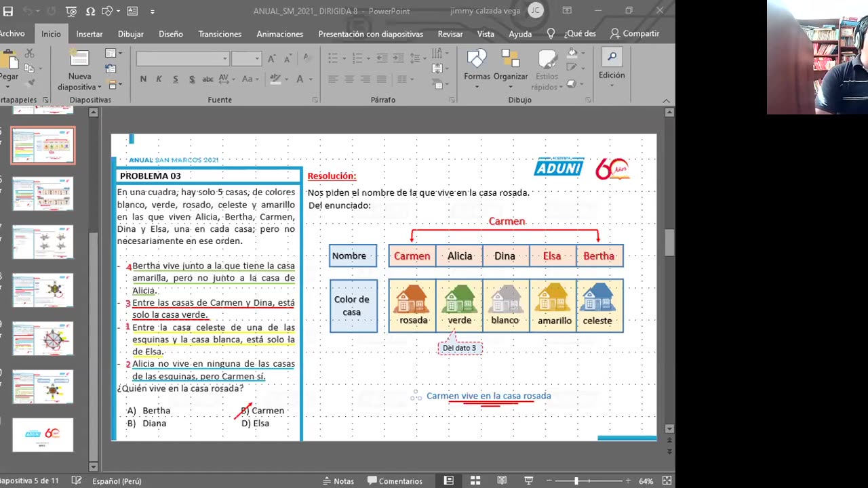Click the 64% zoom level
This screenshot has width=868, height=488.
(646, 481)
